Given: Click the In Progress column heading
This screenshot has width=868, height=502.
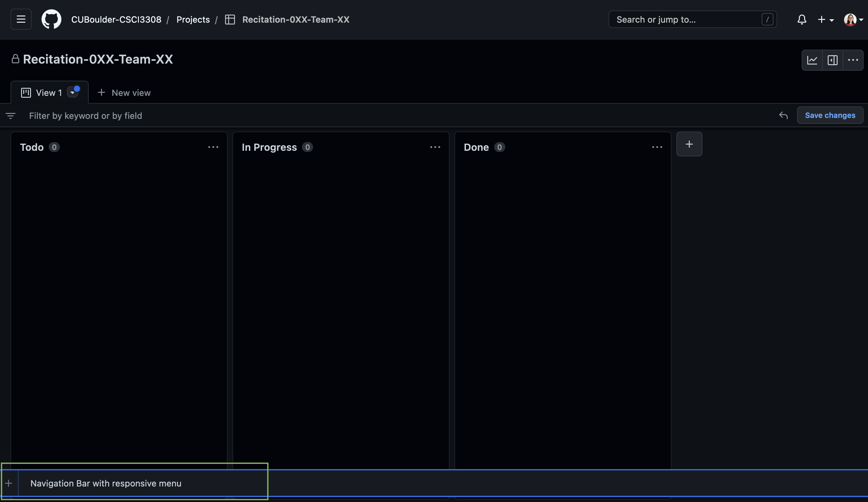Looking at the screenshot, I should click(x=269, y=147).
